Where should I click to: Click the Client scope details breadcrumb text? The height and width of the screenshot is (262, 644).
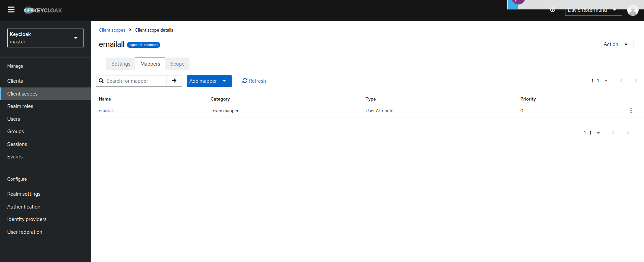154,30
